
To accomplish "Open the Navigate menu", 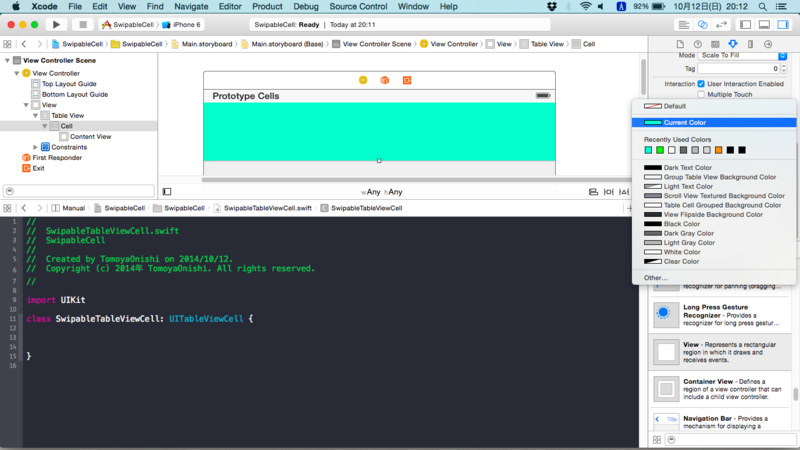I will tap(191, 7).
